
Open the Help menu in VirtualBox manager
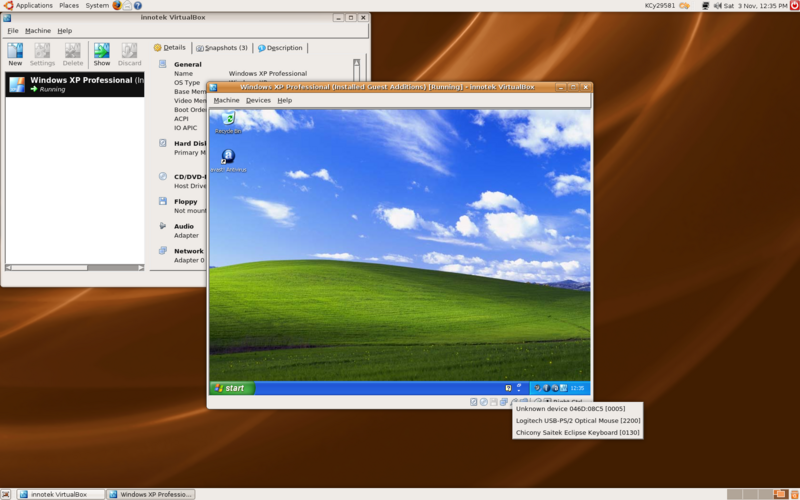click(x=64, y=31)
